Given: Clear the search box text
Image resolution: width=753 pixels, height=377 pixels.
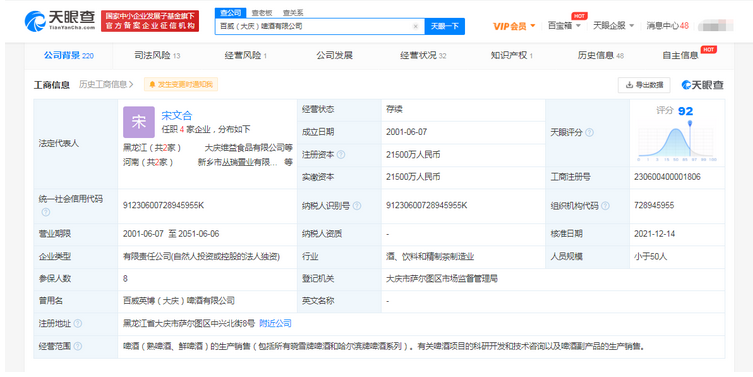Looking at the screenshot, I should click(415, 26).
